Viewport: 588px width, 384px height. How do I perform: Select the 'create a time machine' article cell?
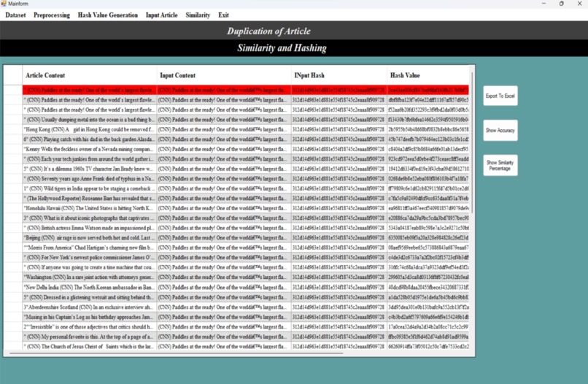click(89, 268)
